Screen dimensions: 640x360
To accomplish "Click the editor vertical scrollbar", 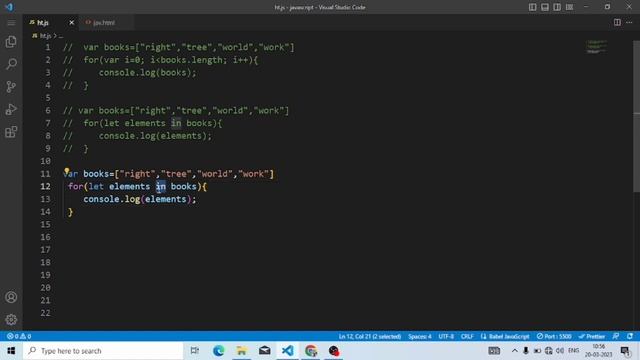I will pyautogui.click(x=636, y=116).
